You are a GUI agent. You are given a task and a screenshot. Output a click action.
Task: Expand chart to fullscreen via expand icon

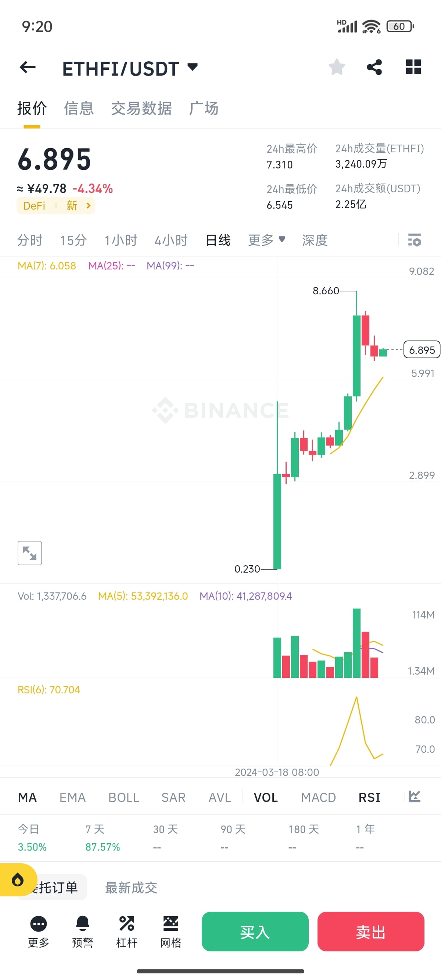click(x=29, y=553)
